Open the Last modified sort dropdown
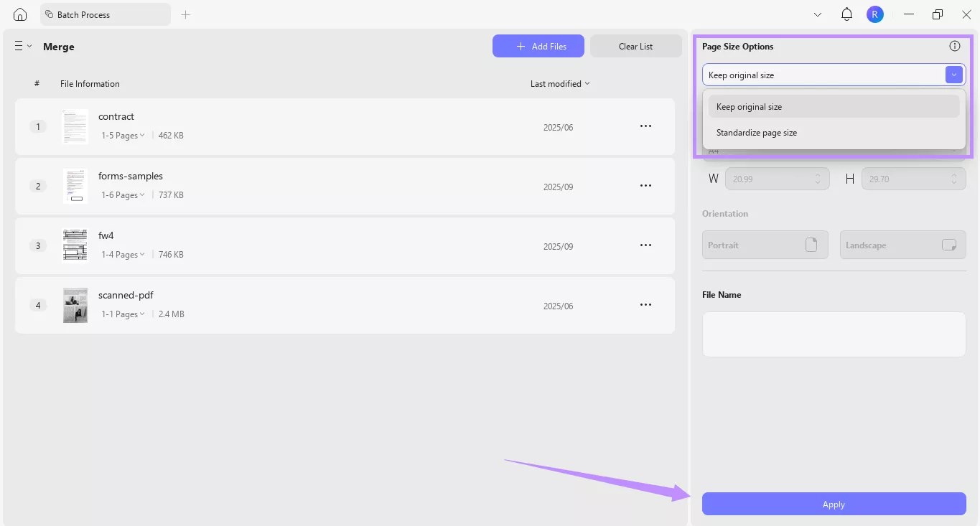 coord(559,83)
